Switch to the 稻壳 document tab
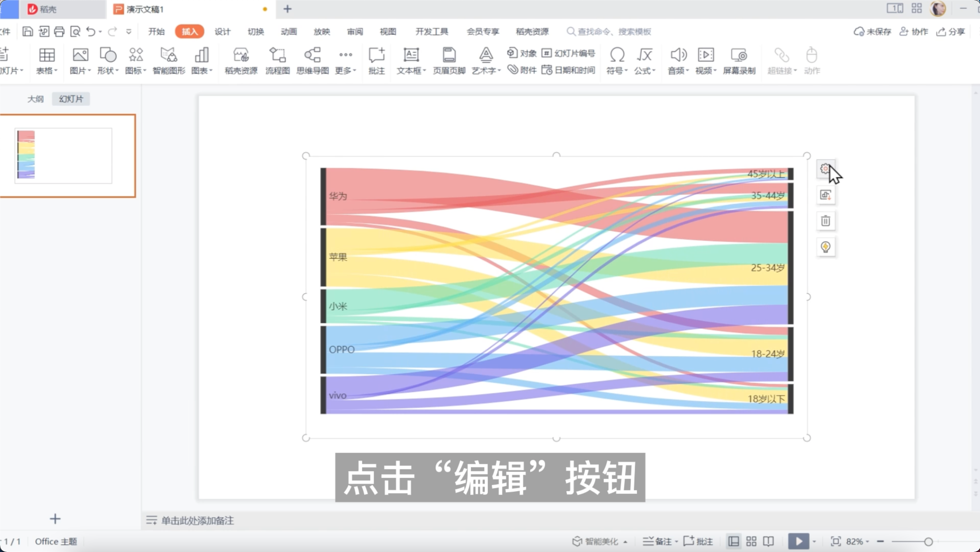The height and width of the screenshot is (552, 980). click(x=62, y=9)
